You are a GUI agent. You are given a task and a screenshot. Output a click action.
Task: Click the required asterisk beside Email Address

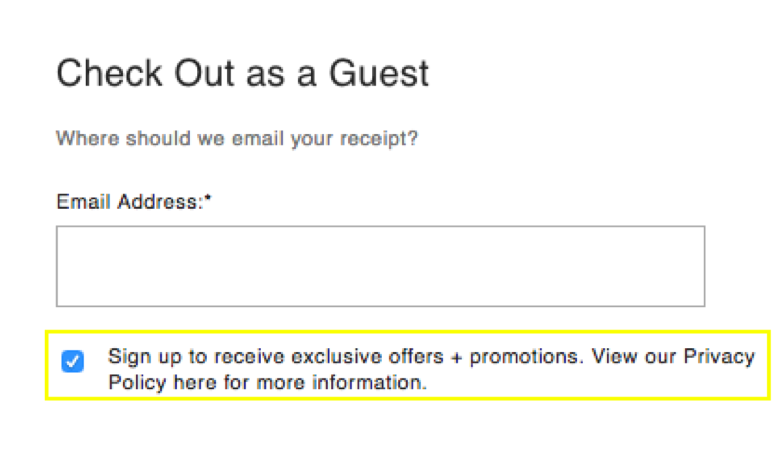pos(208,200)
